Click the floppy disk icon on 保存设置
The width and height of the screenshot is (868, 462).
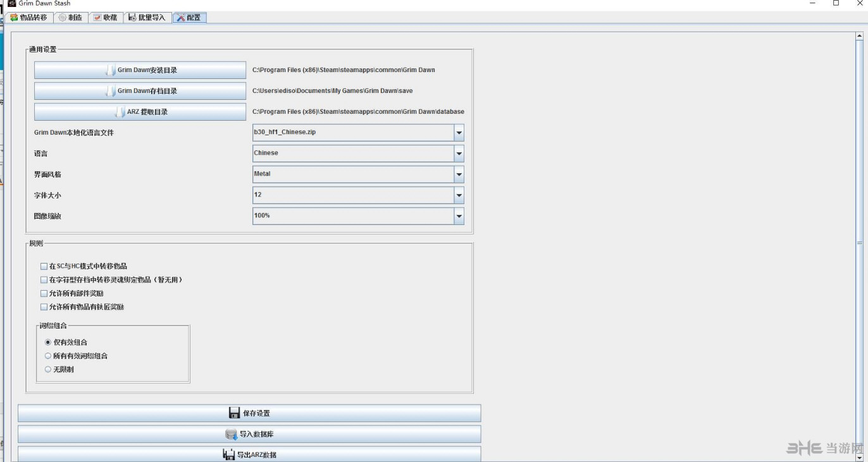[234, 413]
